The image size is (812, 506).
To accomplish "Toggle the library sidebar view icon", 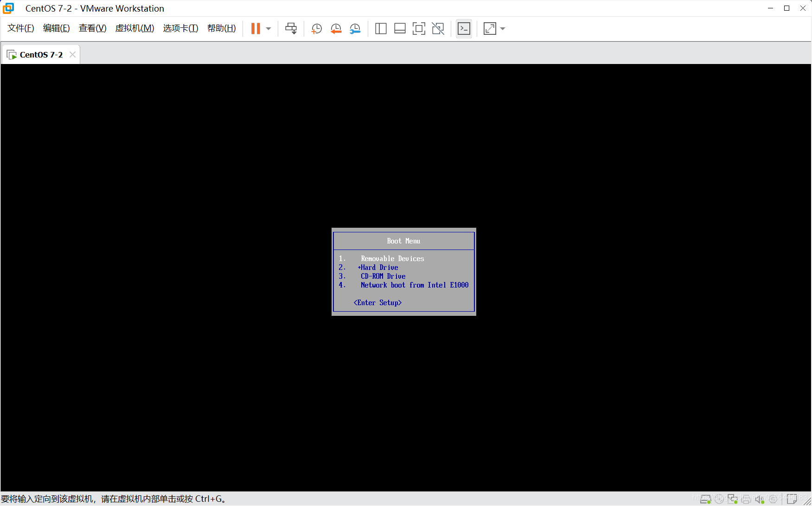I will [x=381, y=29].
